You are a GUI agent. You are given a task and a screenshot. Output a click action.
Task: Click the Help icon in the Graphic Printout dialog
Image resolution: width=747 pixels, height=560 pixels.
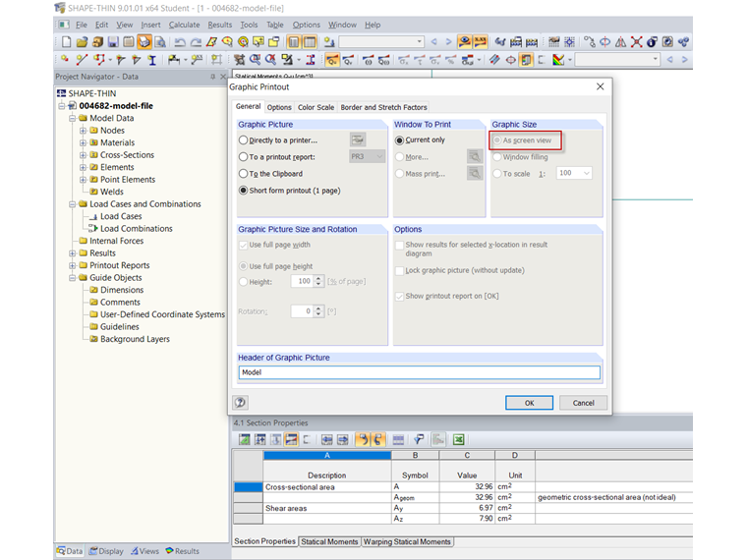[x=240, y=403]
